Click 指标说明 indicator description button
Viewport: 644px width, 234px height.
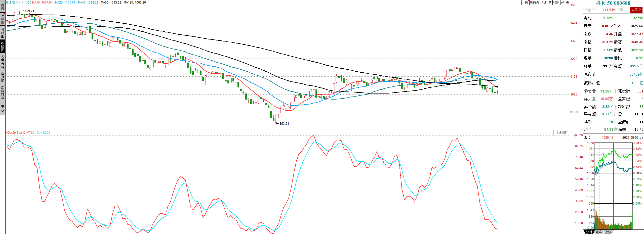coord(561,133)
